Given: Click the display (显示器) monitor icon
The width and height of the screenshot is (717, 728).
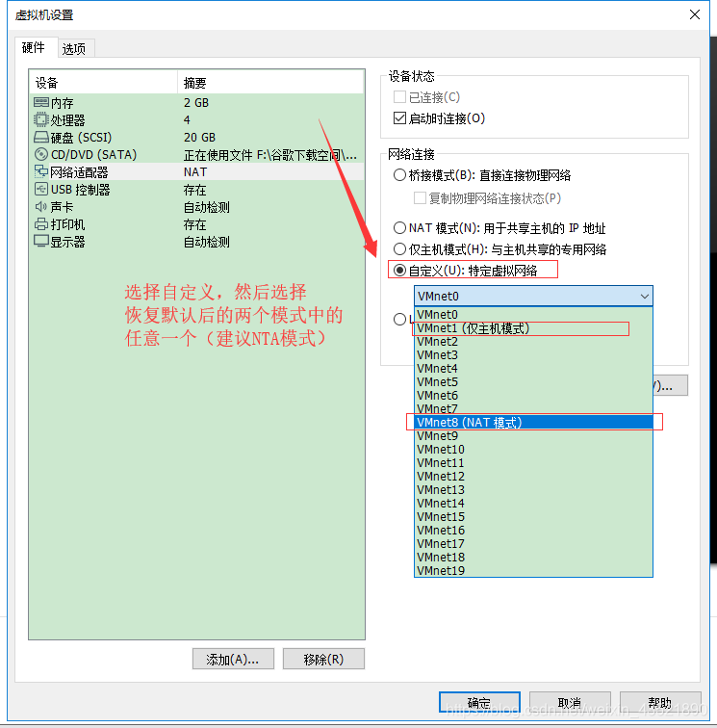Looking at the screenshot, I should tap(40, 242).
